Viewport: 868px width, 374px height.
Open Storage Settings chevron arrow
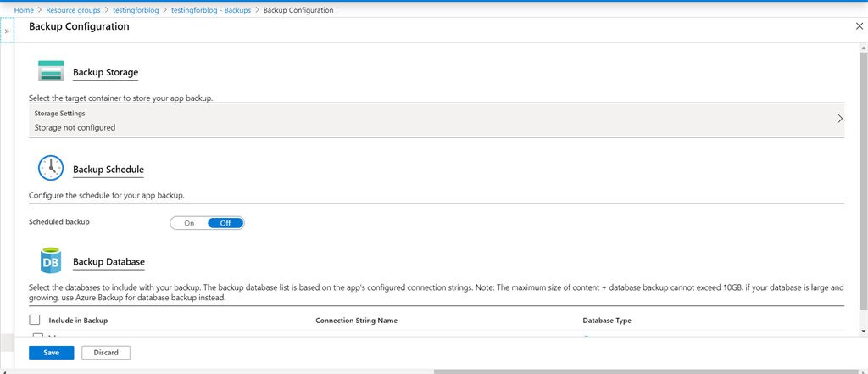click(840, 119)
